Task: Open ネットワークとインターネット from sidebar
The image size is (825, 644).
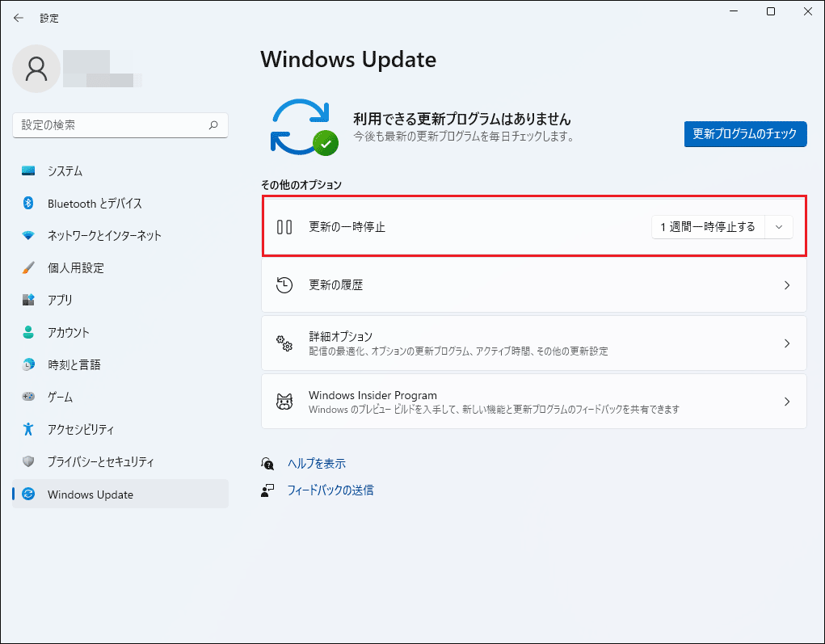Action: point(28,235)
